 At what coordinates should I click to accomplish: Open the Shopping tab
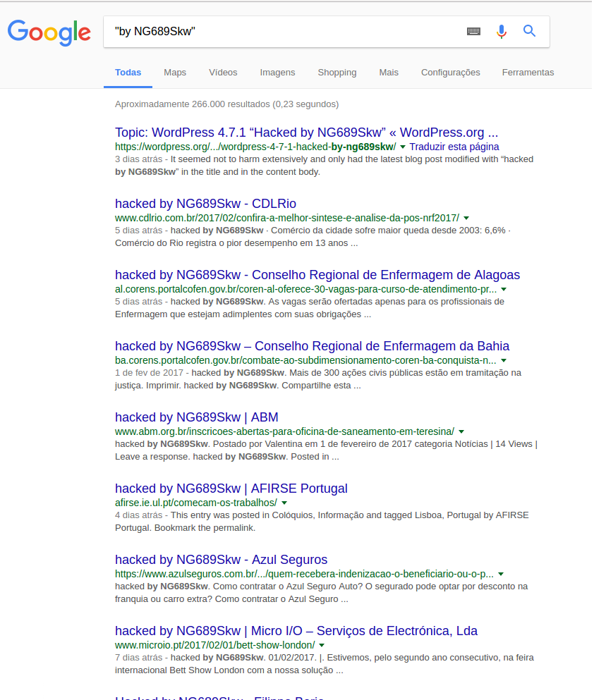337,73
